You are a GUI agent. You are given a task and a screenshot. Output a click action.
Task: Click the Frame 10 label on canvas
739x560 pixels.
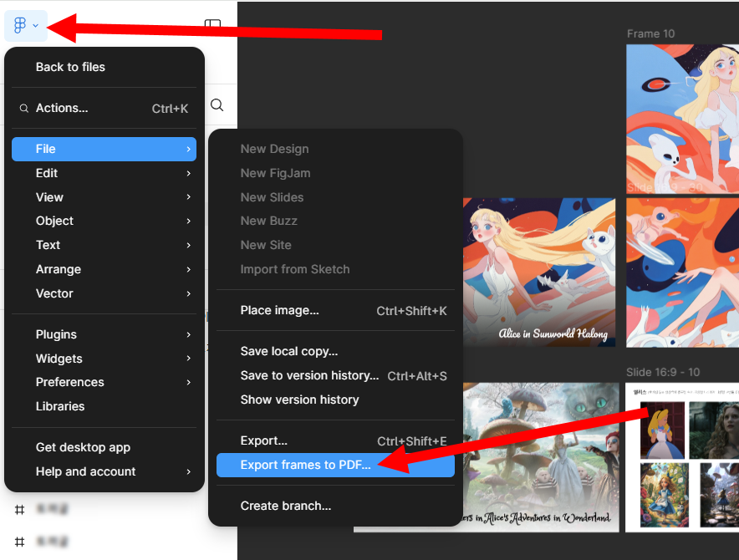(650, 34)
